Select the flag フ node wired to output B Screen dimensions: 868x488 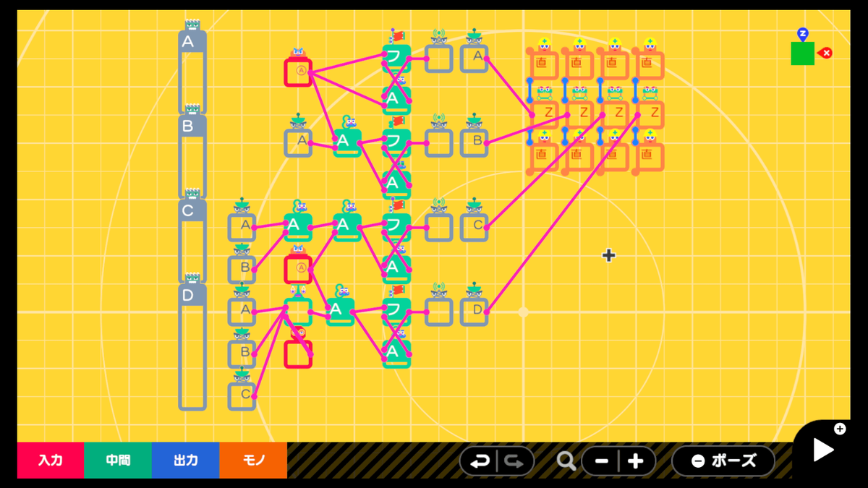coord(396,142)
